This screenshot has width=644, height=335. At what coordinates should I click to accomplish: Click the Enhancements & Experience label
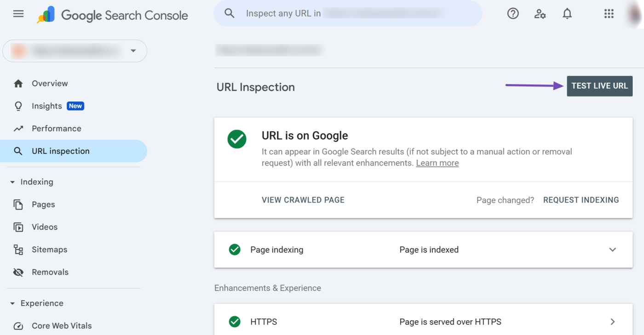[268, 288]
